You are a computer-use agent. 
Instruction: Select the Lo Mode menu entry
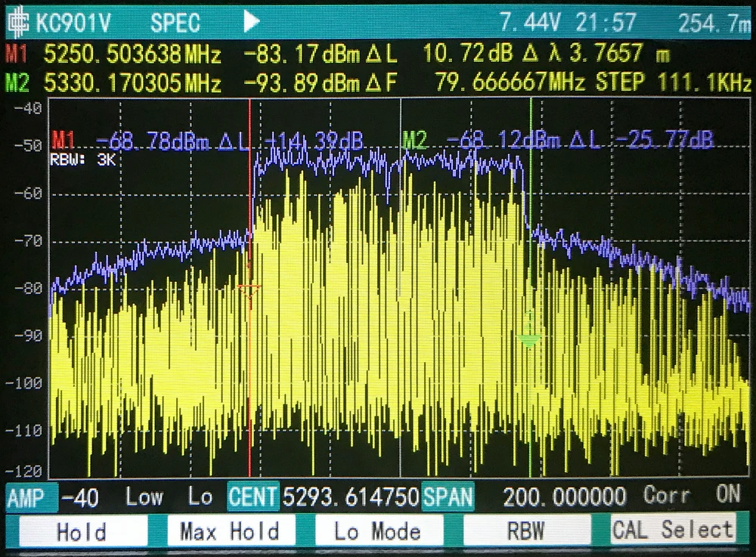377,531
